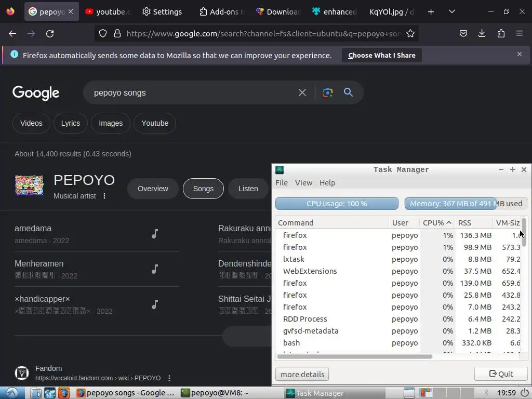Switch to the enhanced tab
Image resolution: width=532 pixels, height=399 pixels.
click(335, 12)
